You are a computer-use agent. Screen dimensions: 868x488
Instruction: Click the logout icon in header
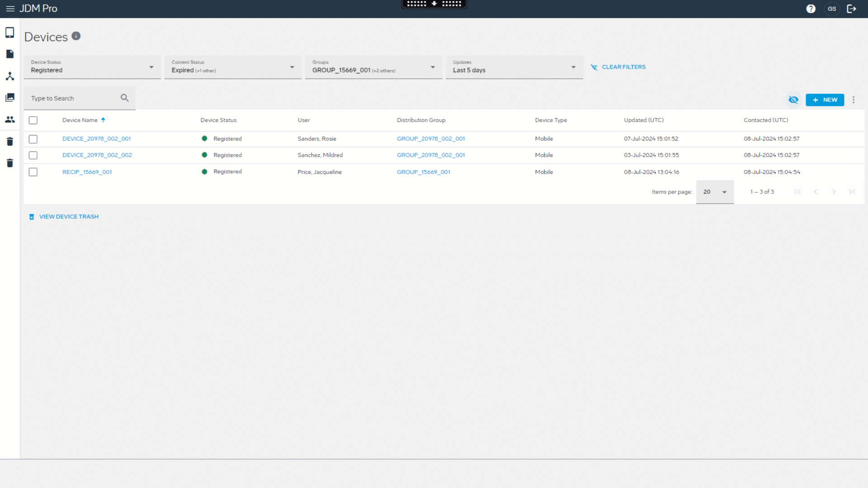[851, 9]
